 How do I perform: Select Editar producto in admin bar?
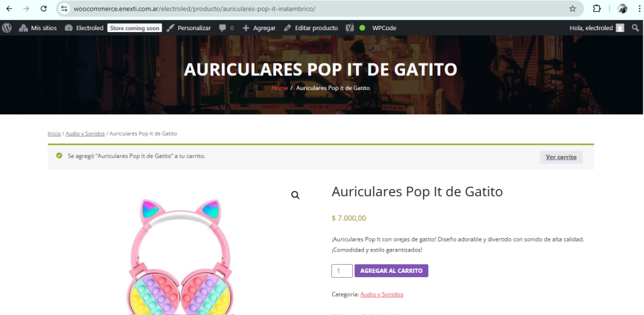pyautogui.click(x=311, y=28)
